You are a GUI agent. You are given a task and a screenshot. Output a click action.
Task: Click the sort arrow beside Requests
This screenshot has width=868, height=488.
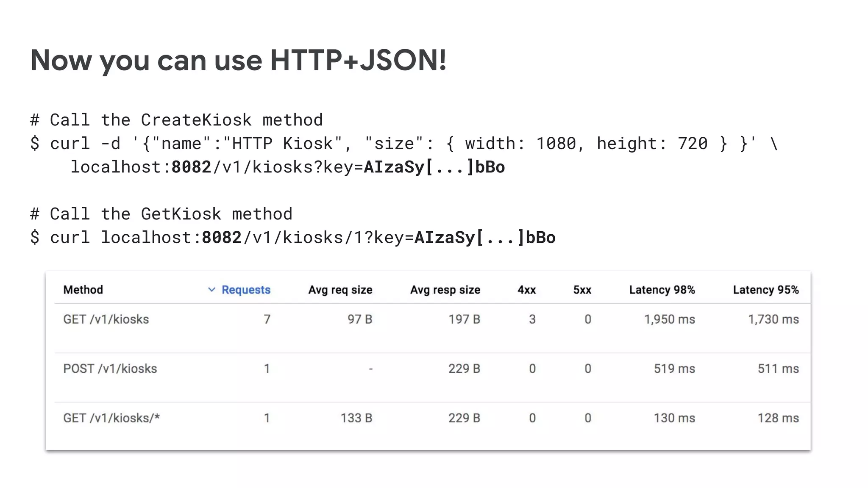point(211,290)
